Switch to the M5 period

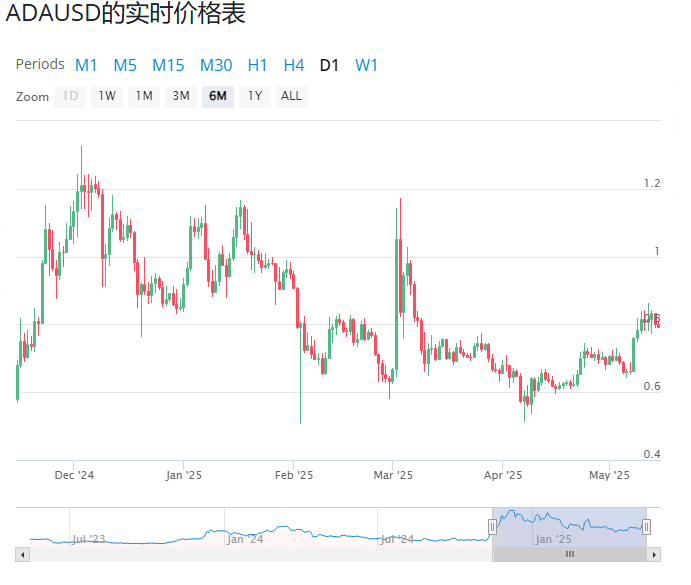[125, 65]
